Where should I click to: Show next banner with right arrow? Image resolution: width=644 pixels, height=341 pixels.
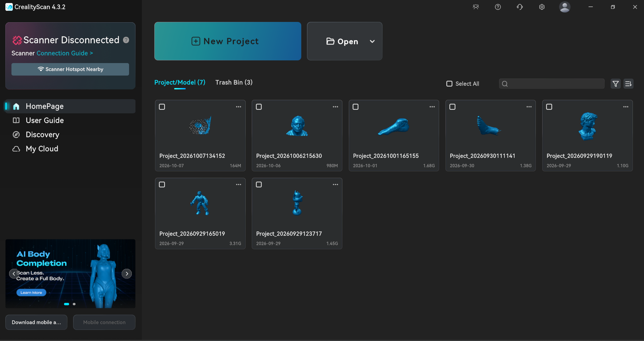[x=127, y=274]
